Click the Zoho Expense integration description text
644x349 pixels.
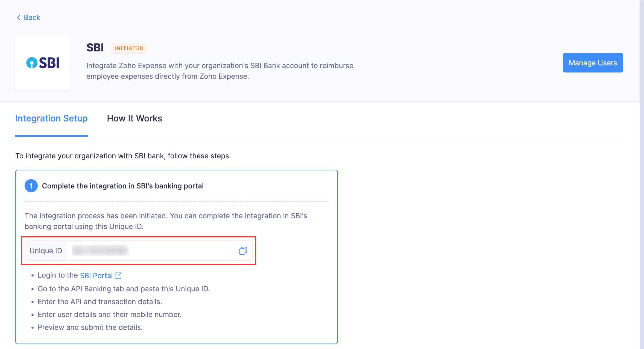click(x=219, y=71)
